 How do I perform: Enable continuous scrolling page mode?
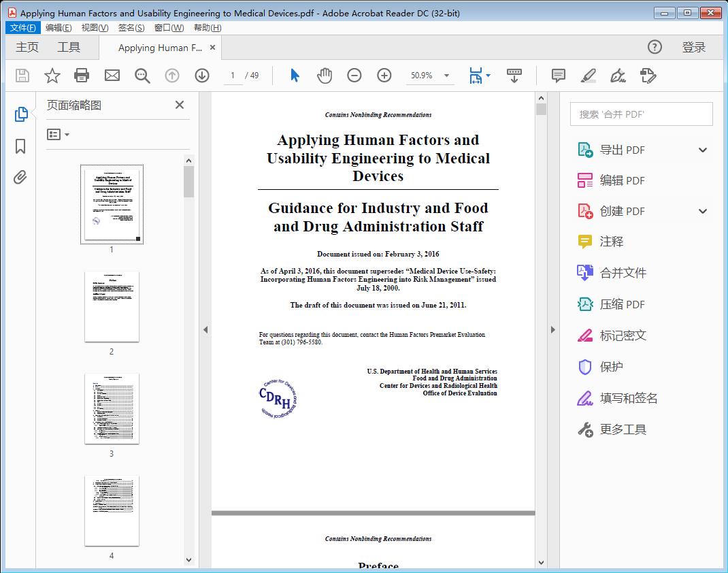tap(514, 76)
